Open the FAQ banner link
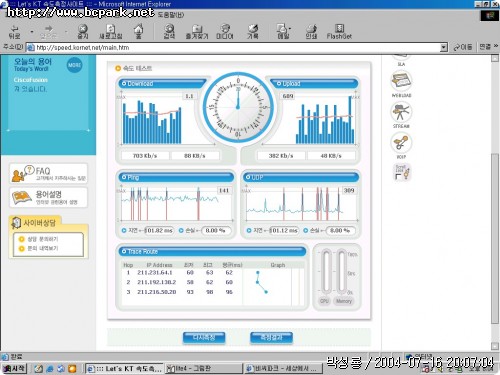Image resolution: width=500 pixels, height=375 pixels. pyautogui.click(x=49, y=173)
